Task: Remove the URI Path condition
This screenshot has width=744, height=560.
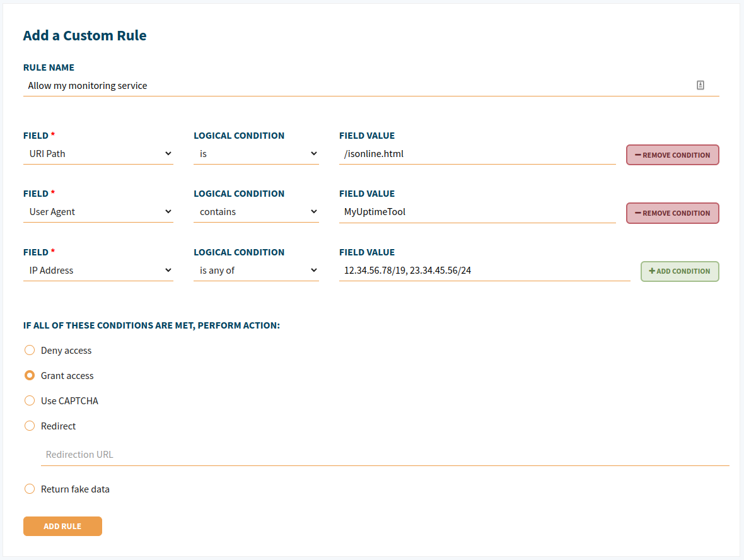Action: pos(672,155)
